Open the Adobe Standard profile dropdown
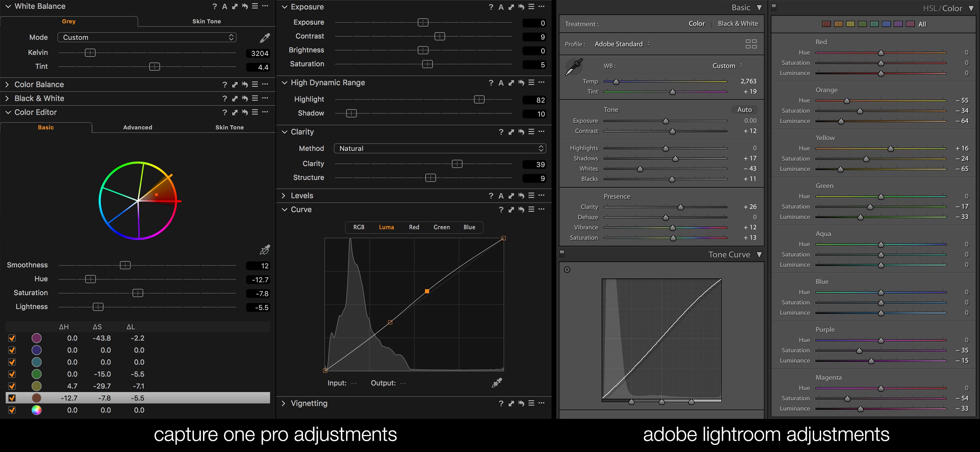This screenshot has height=452, width=980. tap(622, 44)
